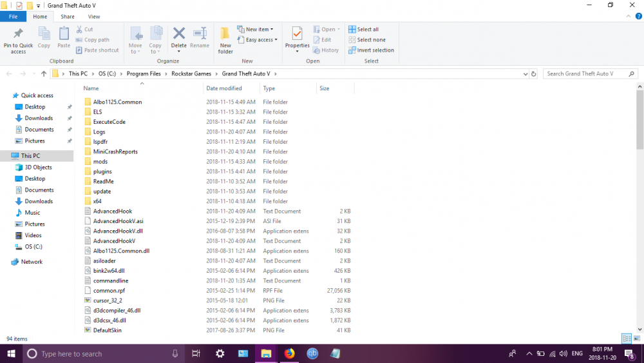Screen dimensions: 644x363
Task: Open History in ribbon
Action: point(326,50)
